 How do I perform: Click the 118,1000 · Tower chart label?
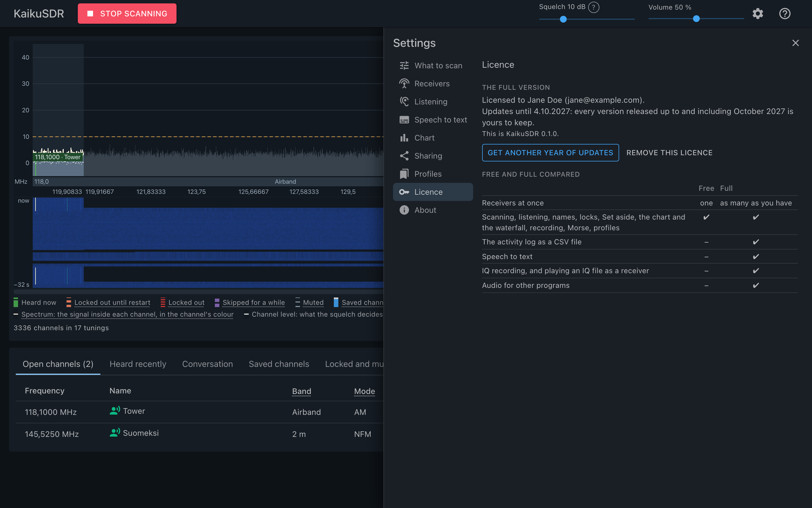58,157
